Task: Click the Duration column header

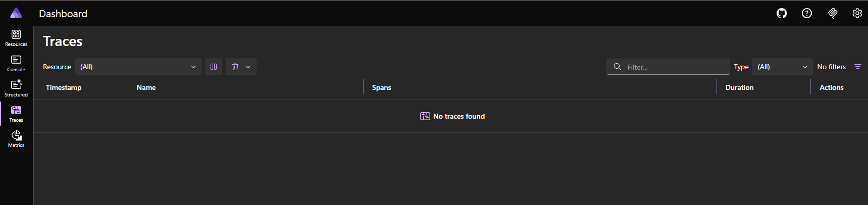Action: (739, 87)
